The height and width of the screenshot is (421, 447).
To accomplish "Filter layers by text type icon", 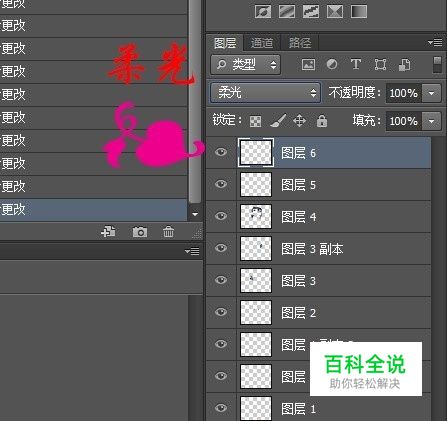I will 356,64.
